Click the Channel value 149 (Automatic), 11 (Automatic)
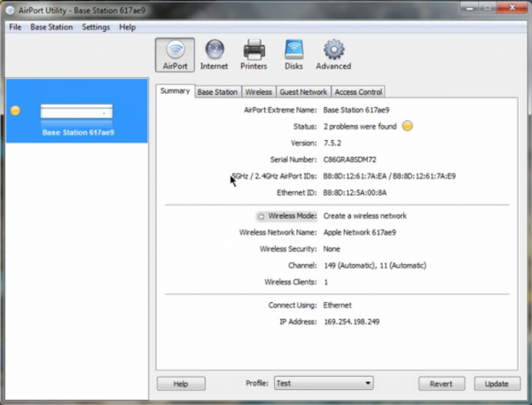The height and width of the screenshot is (405, 532). pos(374,266)
